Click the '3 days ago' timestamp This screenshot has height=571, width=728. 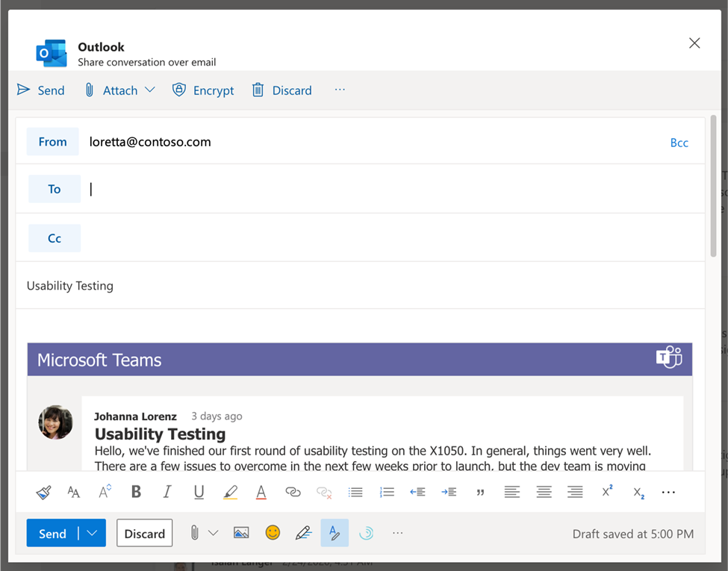click(x=217, y=416)
